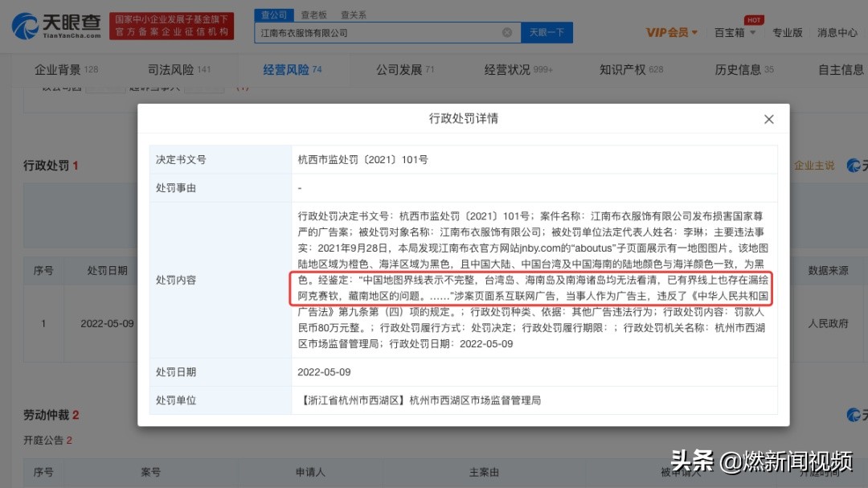Expand the VIP会员 dropdown
This screenshot has height=488, width=868.
pyautogui.click(x=674, y=32)
